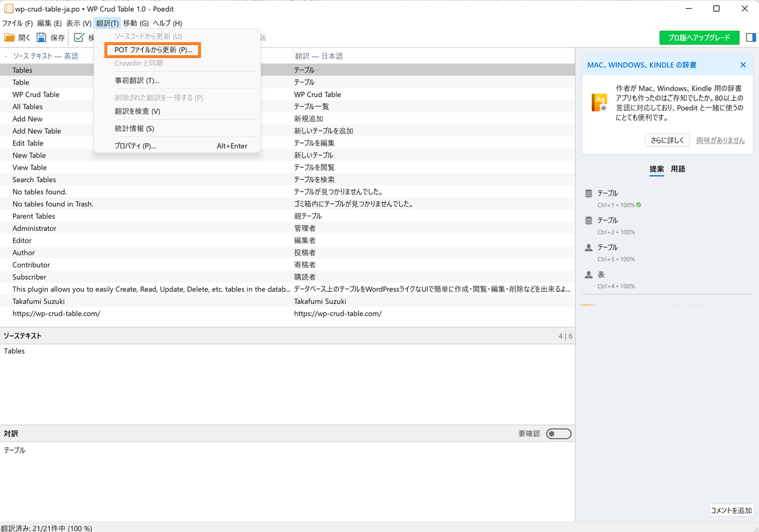This screenshot has width=759, height=532.
Task: Switch to the 用語 tab in sidebar
Action: [678, 169]
